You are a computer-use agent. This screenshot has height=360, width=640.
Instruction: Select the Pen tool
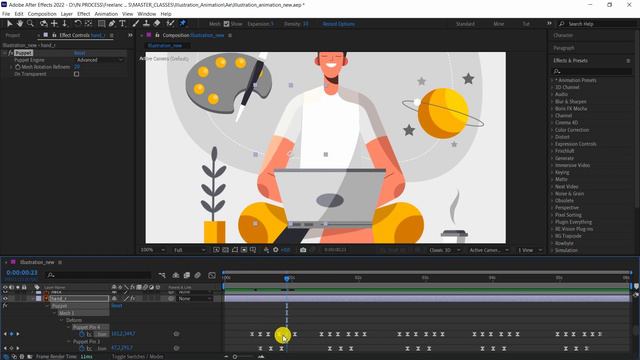[x=112, y=24]
